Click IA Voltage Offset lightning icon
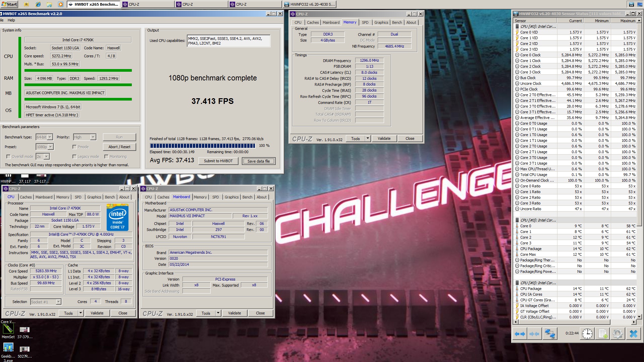This screenshot has height=362, width=644. coord(517,306)
